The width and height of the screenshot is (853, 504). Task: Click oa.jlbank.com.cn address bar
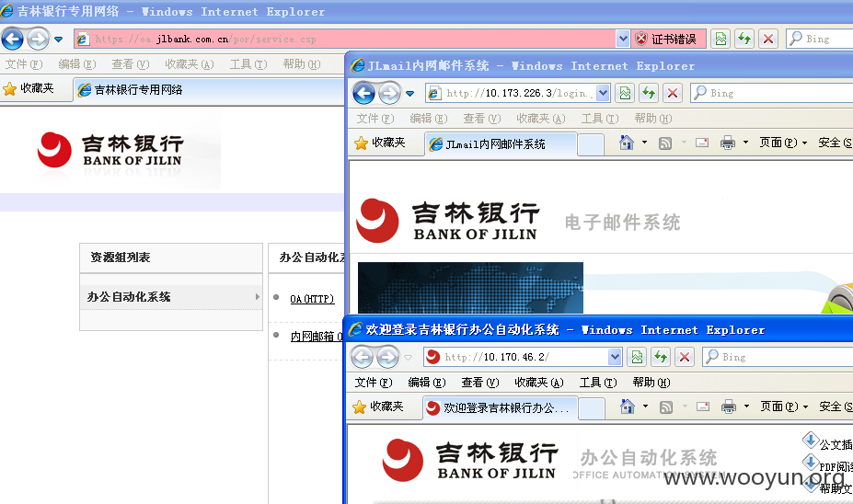click(x=344, y=40)
